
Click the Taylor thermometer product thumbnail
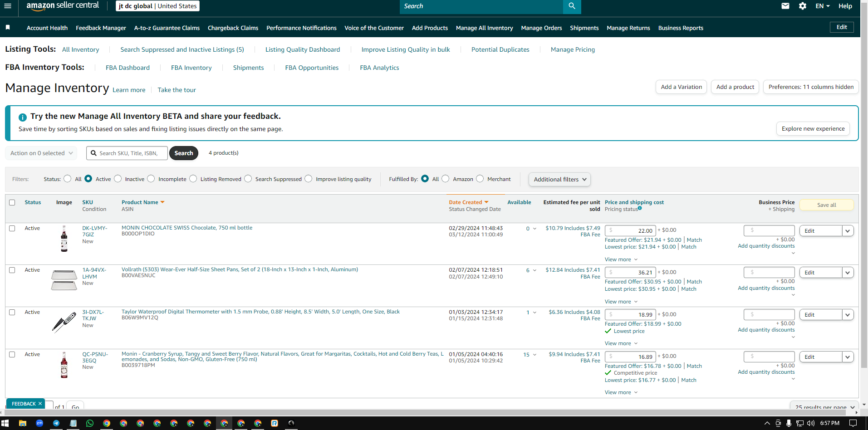click(64, 322)
